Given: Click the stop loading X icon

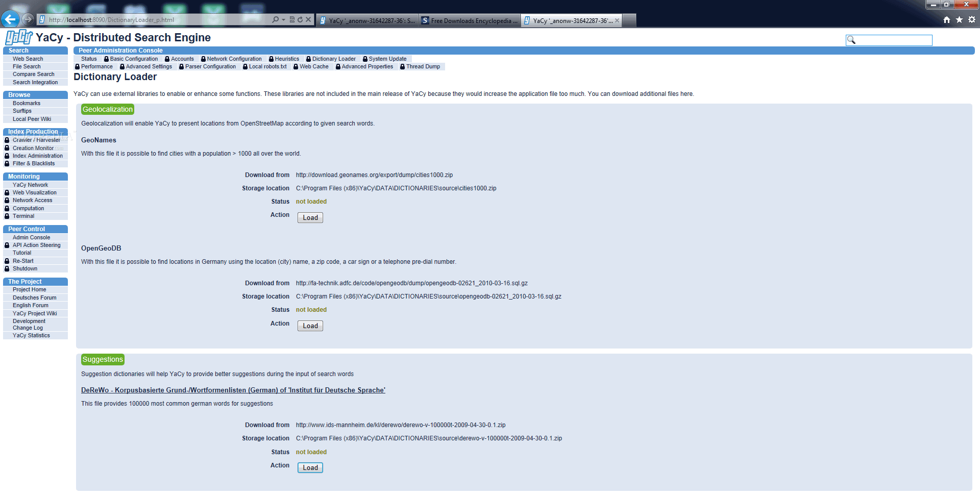Looking at the screenshot, I should click(308, 19).
